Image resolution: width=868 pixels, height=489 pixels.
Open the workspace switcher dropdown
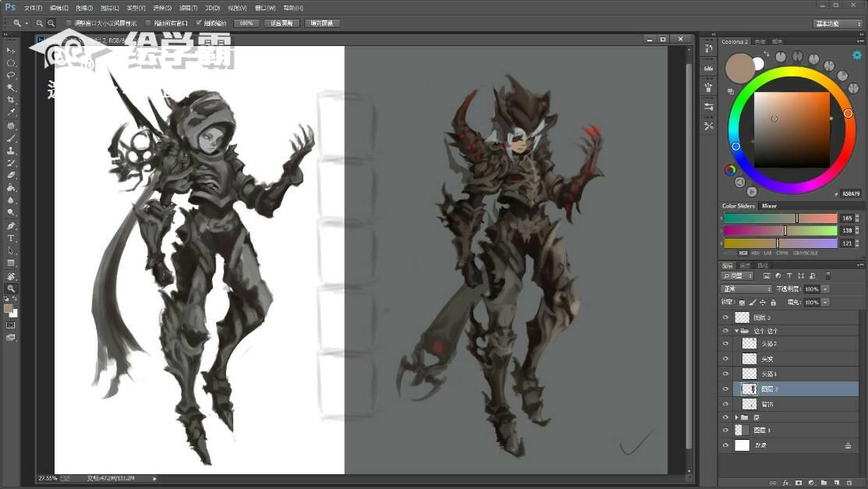[838, 24]
